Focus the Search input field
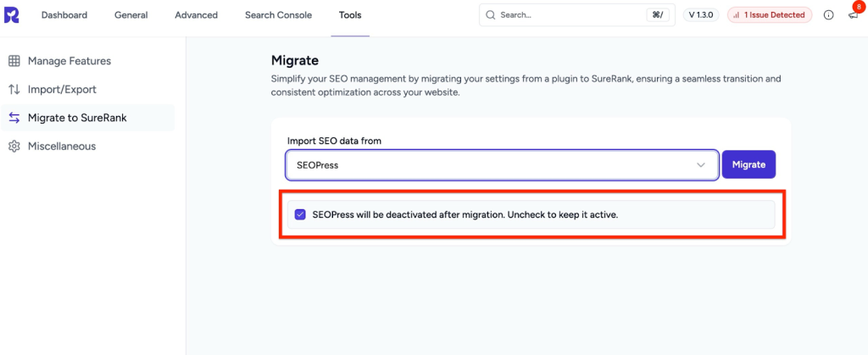This screenshot has height=355, width=868. (x=577, y=15)
